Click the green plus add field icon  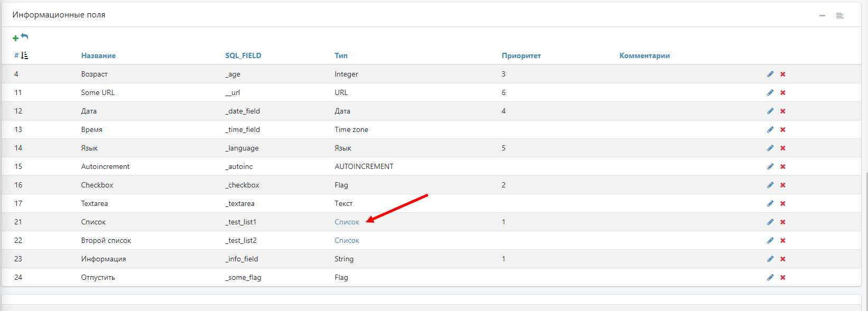pos(15,38)
